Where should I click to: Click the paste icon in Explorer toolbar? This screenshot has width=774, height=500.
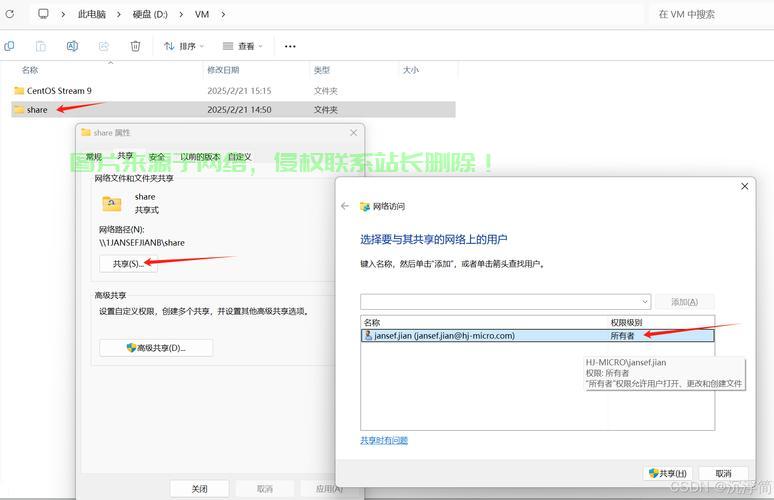tap(40, 46)
